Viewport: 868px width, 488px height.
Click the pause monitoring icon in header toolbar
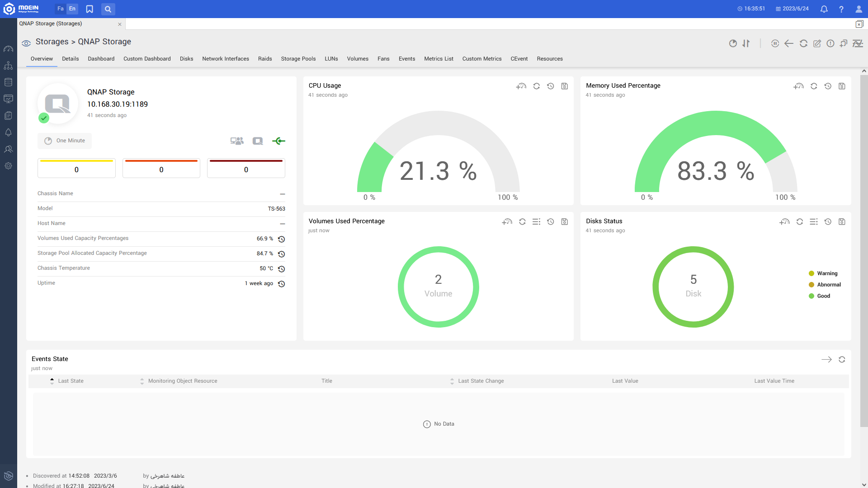pos(775,43)
